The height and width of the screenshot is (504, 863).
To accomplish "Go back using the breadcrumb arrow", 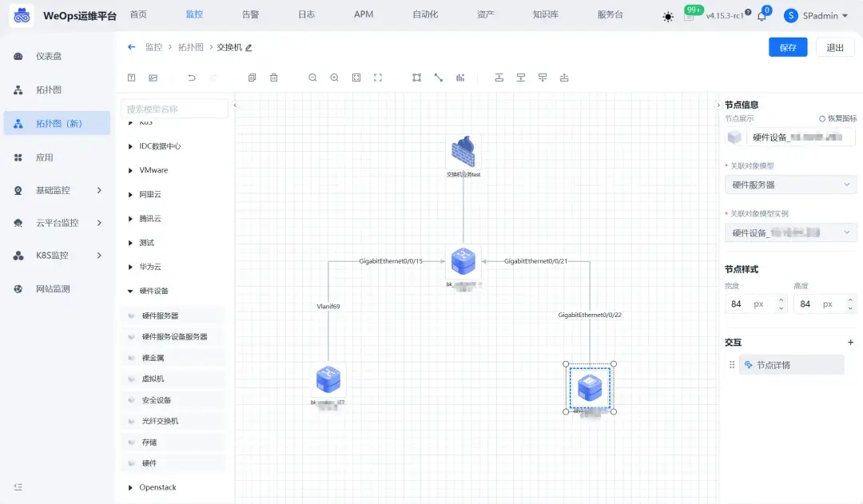I will pos(132,47).
